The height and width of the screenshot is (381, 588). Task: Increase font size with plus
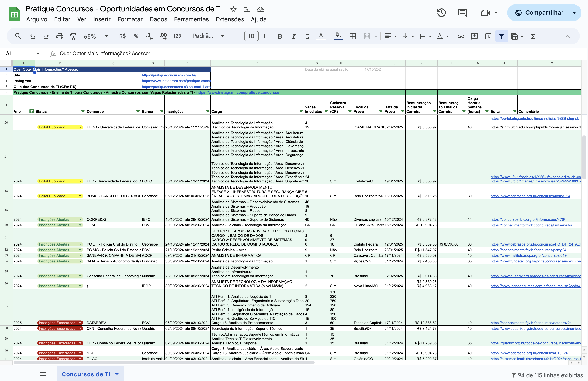click(265, 36)
